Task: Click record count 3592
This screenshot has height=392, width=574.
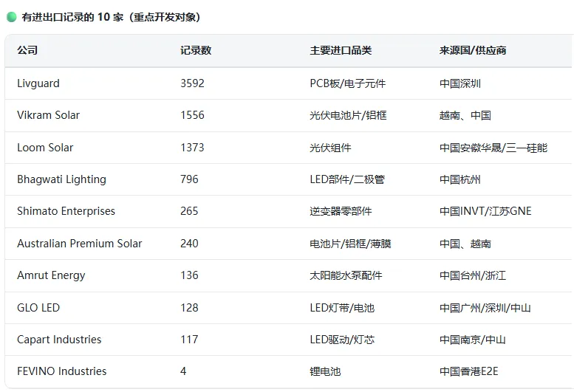Action: (x=192, y=83)
